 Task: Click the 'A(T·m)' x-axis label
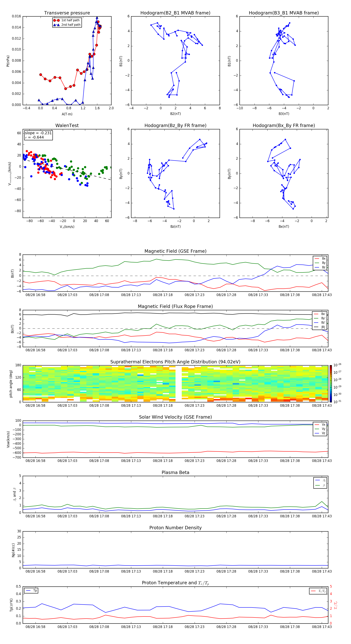click(67, 114)
